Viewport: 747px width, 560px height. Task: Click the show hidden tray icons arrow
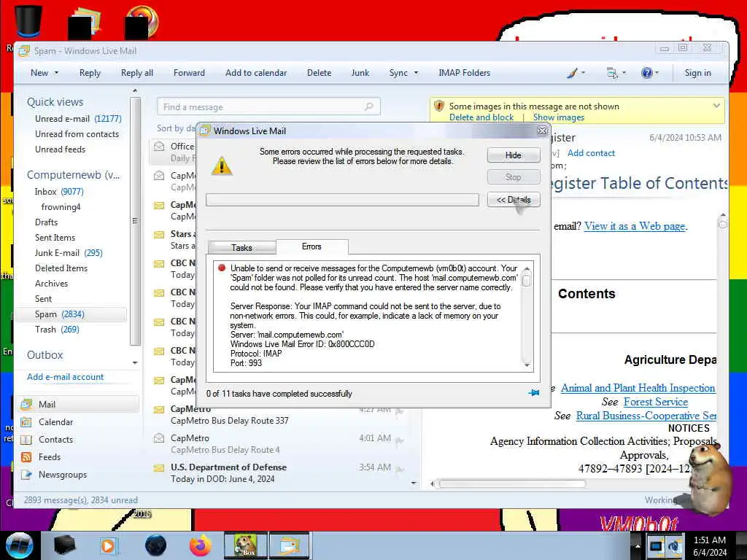click(637, 545)
